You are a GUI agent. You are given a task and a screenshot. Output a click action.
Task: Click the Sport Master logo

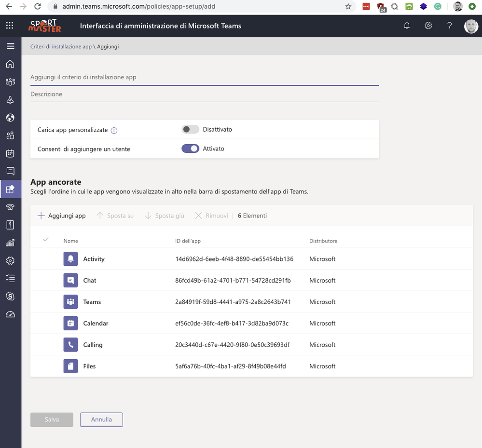coord(44,26)
